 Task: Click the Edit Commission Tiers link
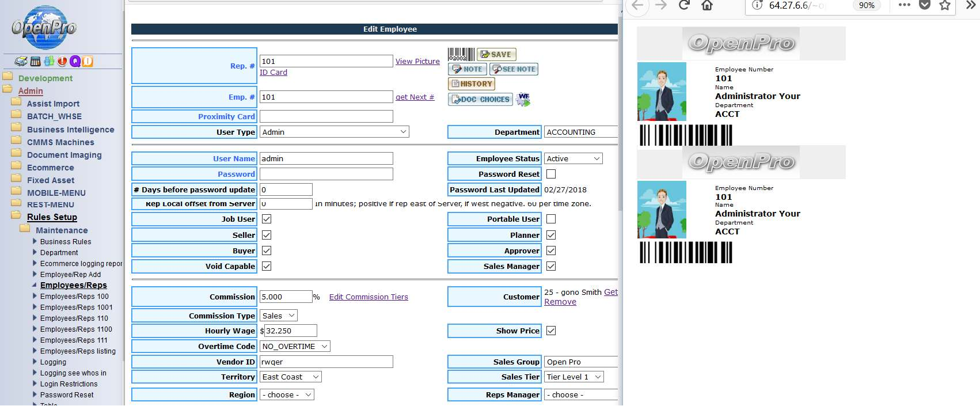point(369,297)
